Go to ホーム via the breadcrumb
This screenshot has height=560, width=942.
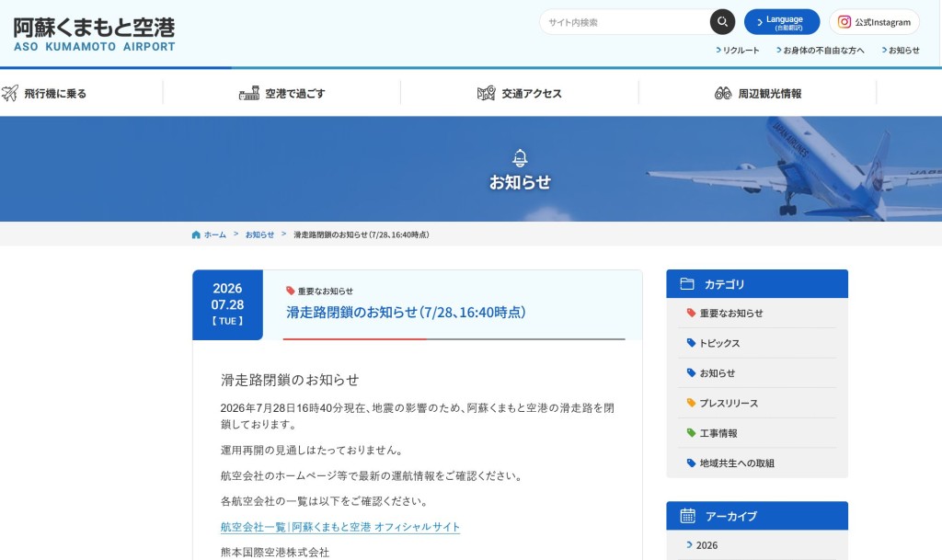(x=215, y=234)
